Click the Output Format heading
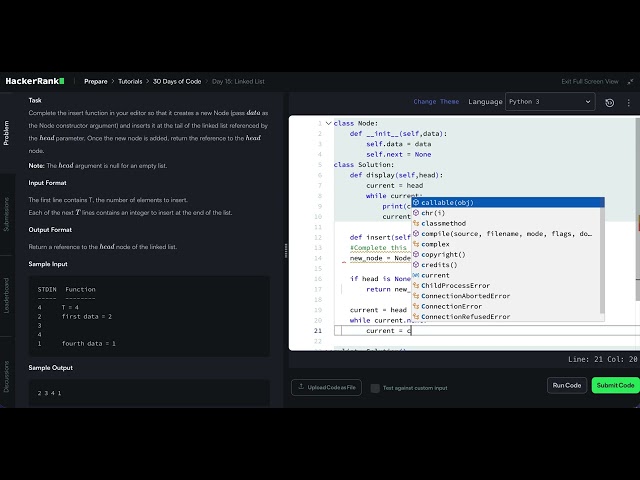The image size is (640, 480). point(50,230)
